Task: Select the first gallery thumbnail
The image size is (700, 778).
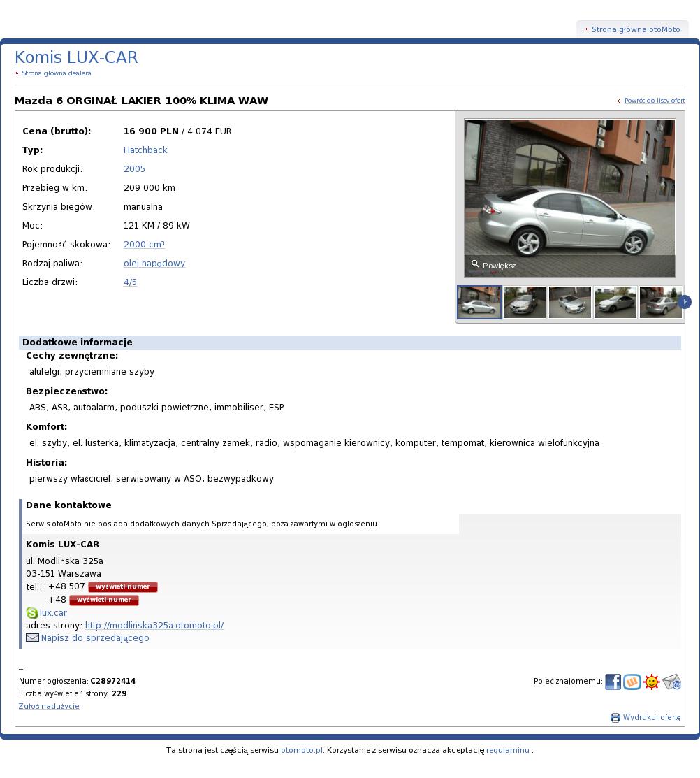Action: [479, 302]
